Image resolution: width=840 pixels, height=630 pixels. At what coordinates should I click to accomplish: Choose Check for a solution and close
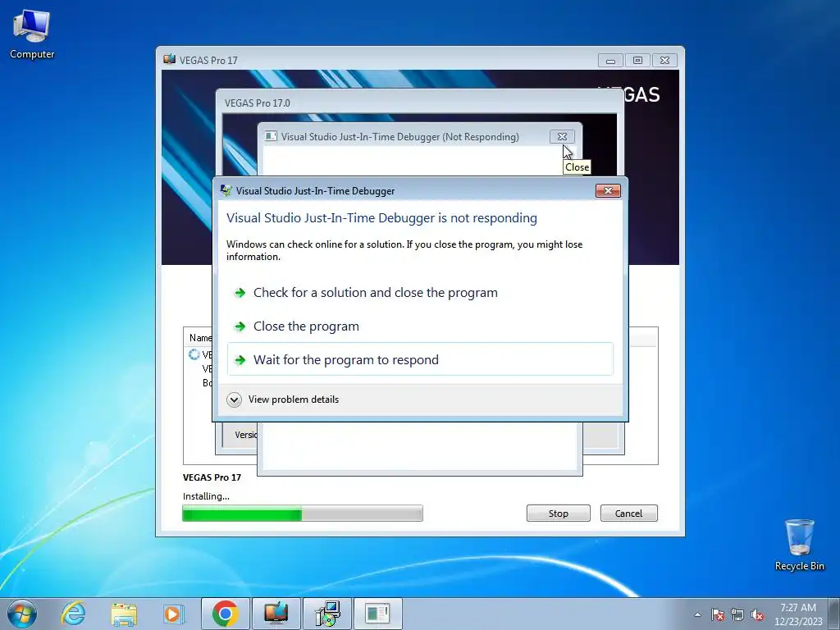(420, 293)
